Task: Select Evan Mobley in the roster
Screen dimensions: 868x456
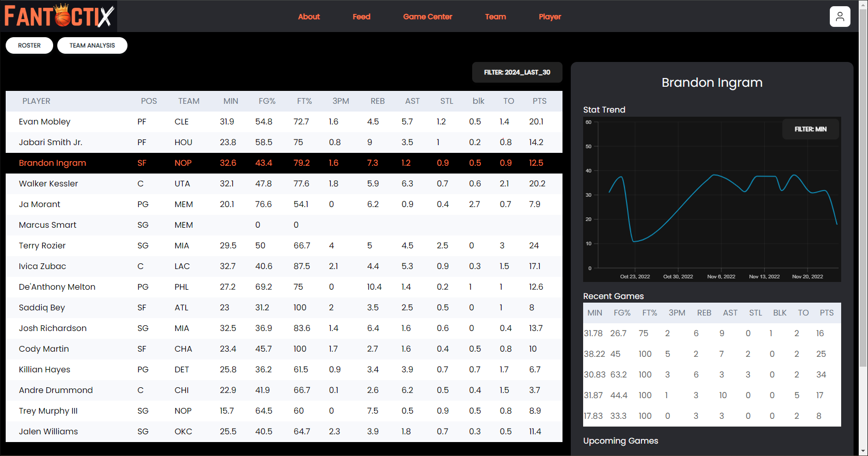Action: pos(44,122)
